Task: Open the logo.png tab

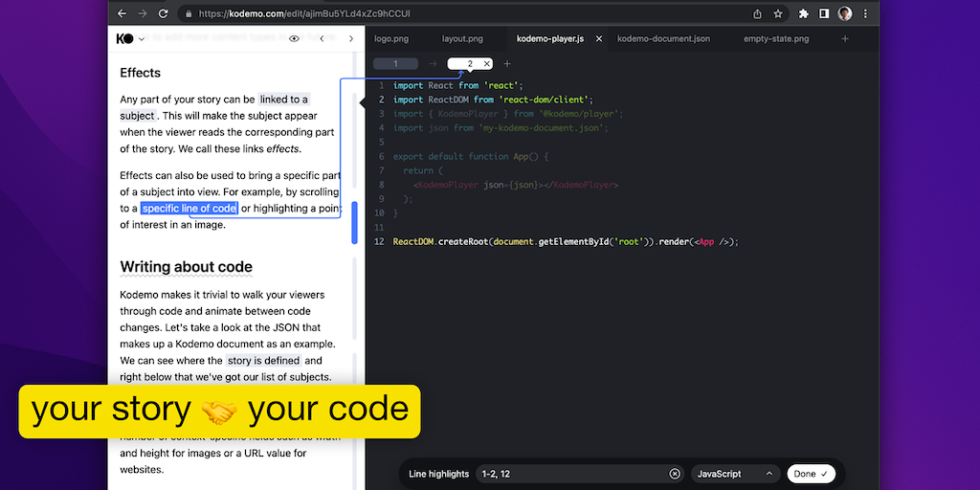Action: click(x=391, y=38)
